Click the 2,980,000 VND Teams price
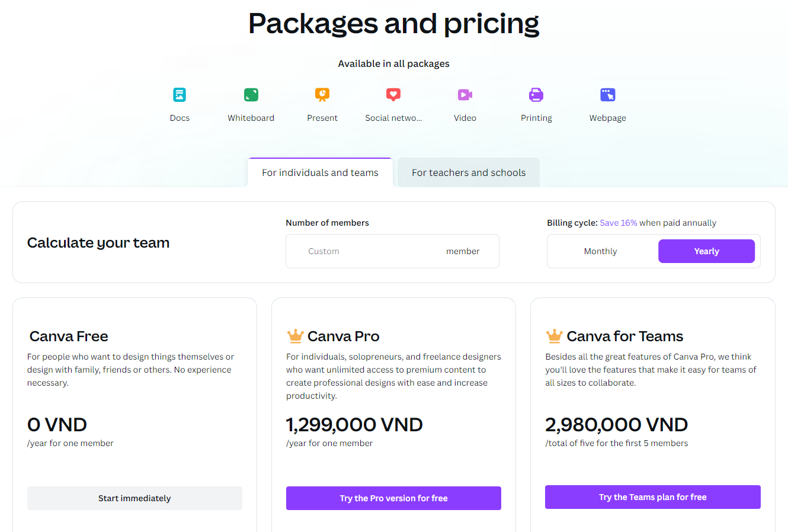 click(616, 425)
